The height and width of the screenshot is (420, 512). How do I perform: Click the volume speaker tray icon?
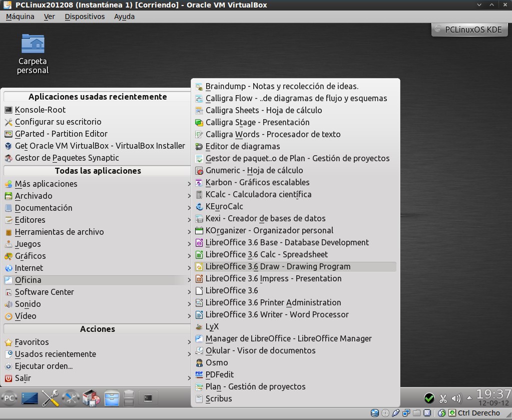(x=455, y=398)
